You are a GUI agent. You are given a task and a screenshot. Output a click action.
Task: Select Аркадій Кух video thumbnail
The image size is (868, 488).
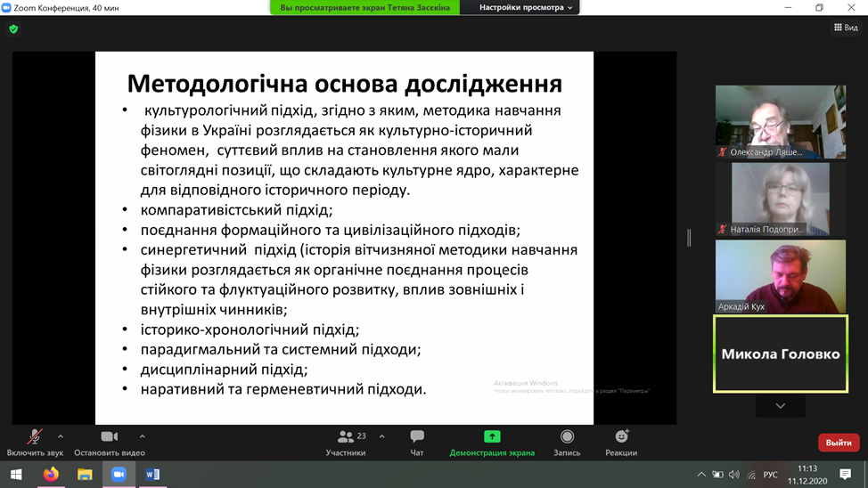(x=781, y=276)
